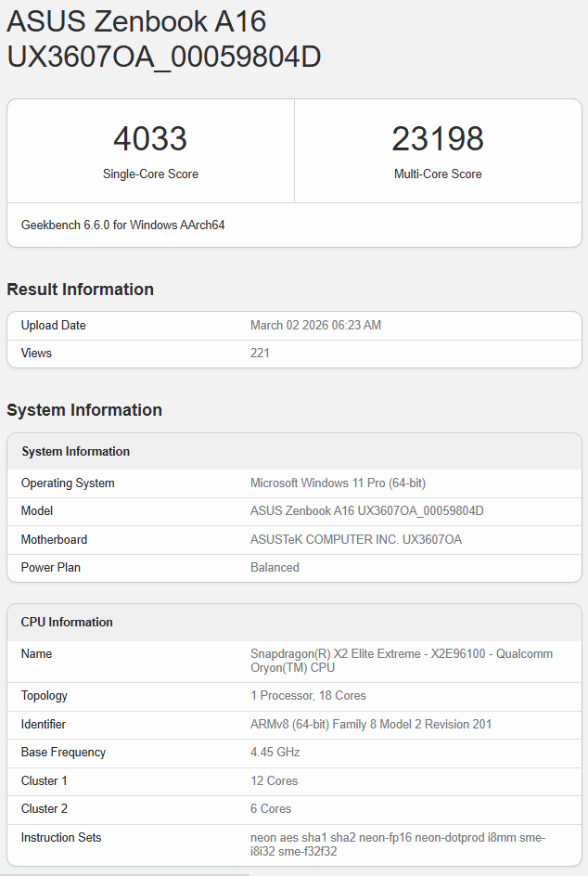
Task: Select the Single-Core Score label
Action: coord(150,174)
